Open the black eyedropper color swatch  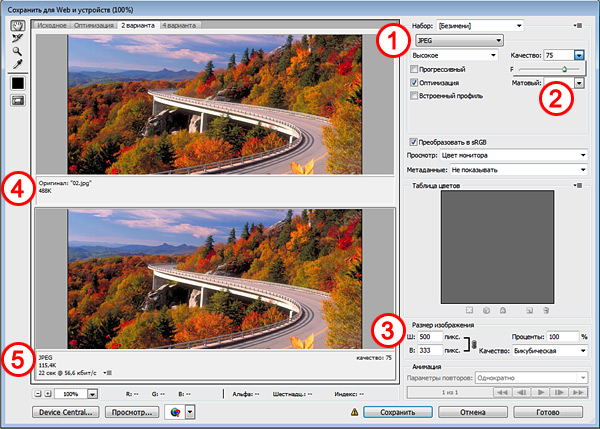[x=18, y=83]
